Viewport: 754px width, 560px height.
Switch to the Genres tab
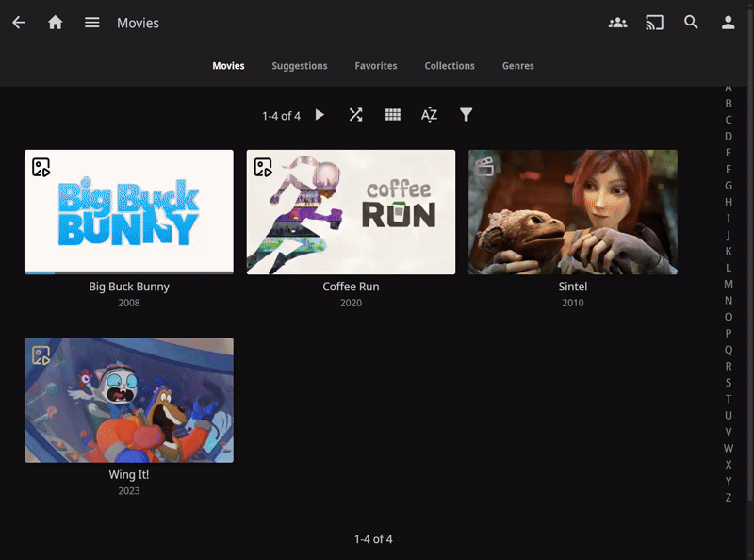click(x=517, y=66)
